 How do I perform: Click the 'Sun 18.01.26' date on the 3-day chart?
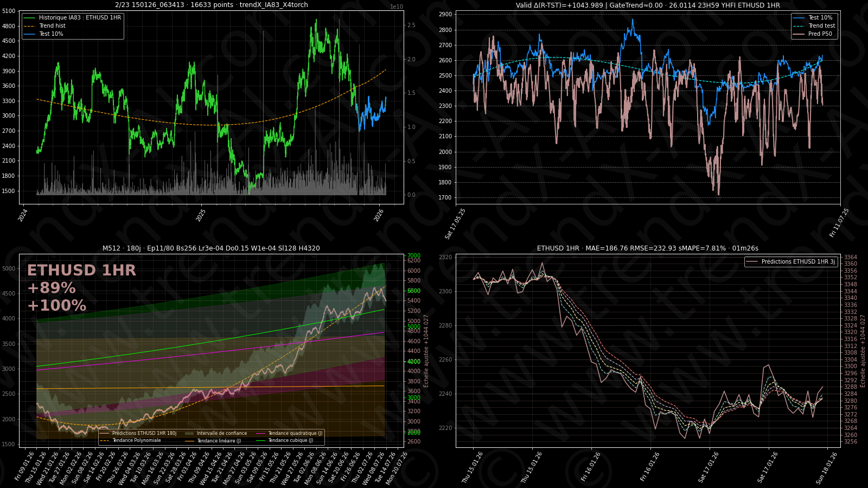point(827,467)
